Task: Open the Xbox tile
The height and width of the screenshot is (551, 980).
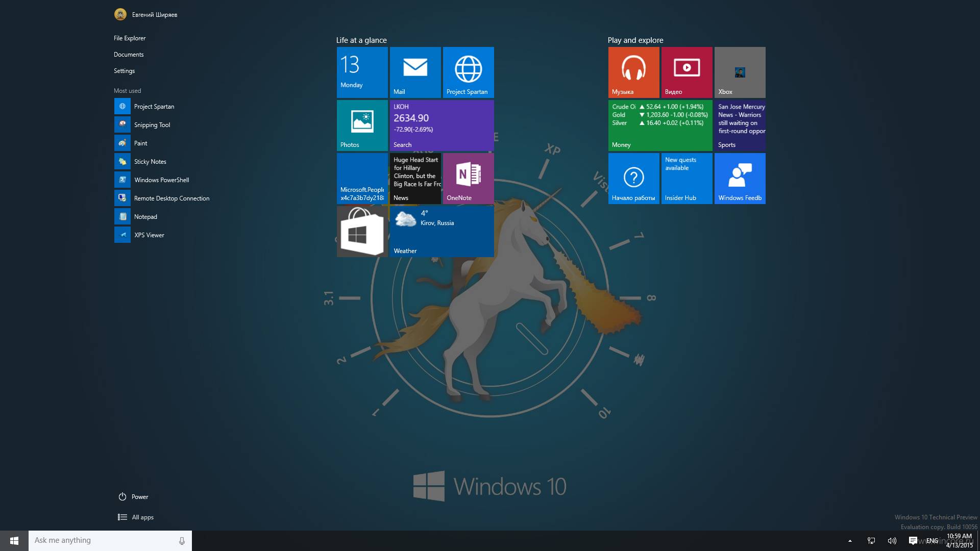Action: pos(740,72)
